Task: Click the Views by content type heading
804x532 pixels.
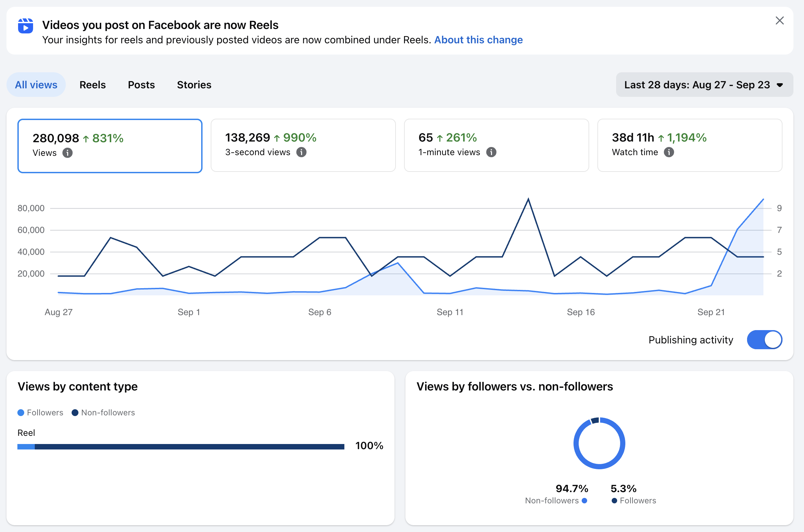Action: pyautogui.click(x=78, y=386)
